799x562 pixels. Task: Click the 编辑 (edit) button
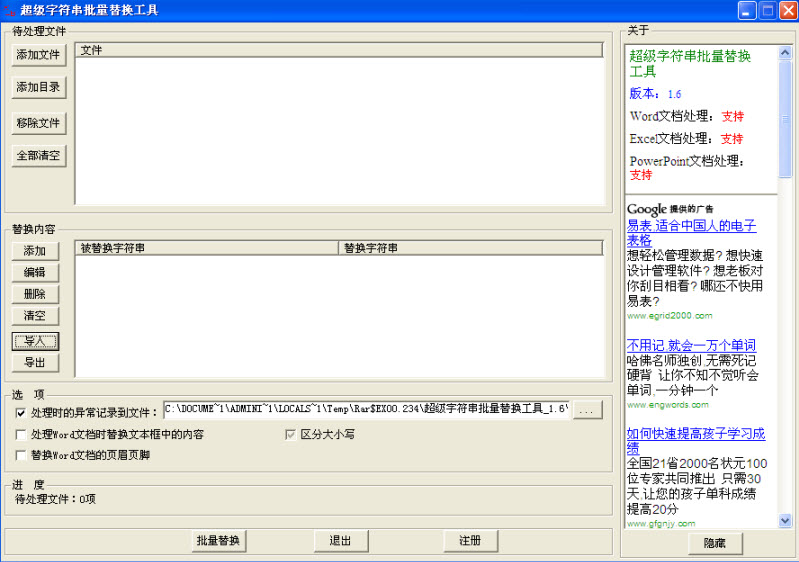[35, 272]
